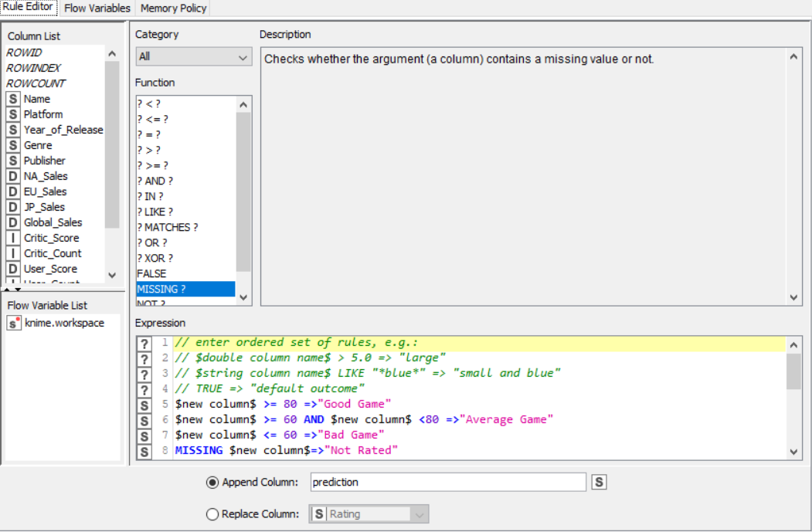This screenshot has height=532, width=812.
Task: Switch to the Flow Variables tab
Action: coord(97,8)
